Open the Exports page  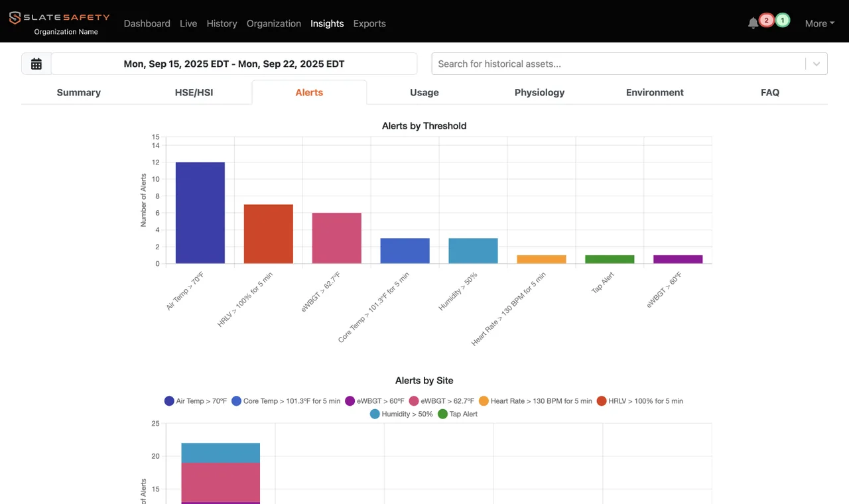point(369,23)
